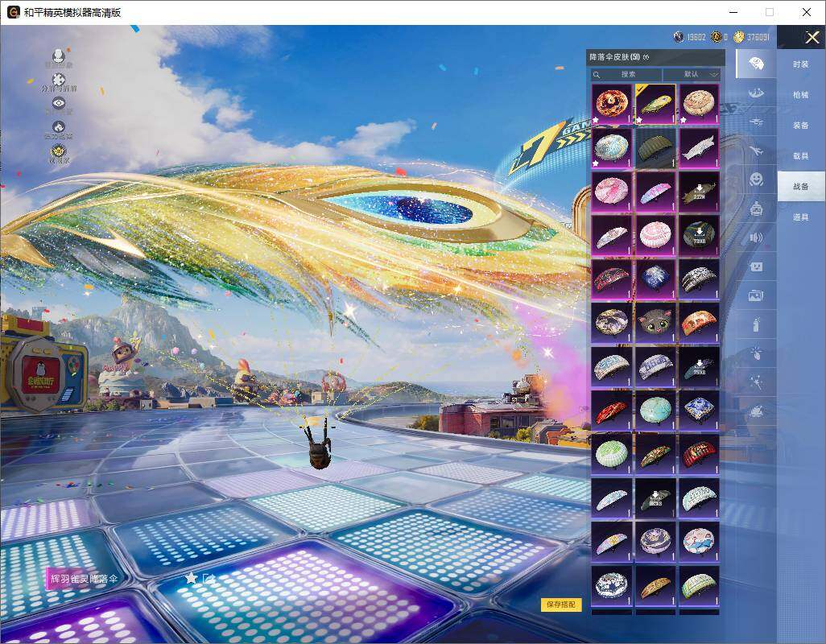Screen dimensions: 826x644
Task: Select the smiling card subcategory icon
Action: point(756,267)
